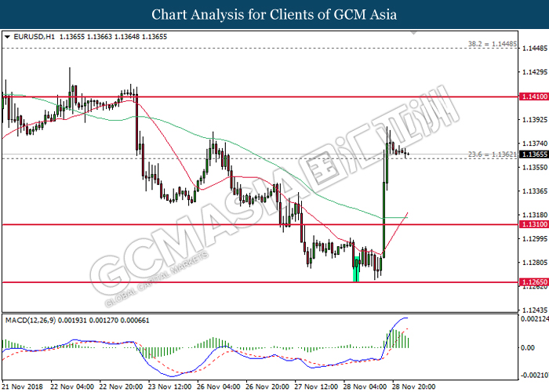Click the 1.12650 red price label

(x=534, y=282)
